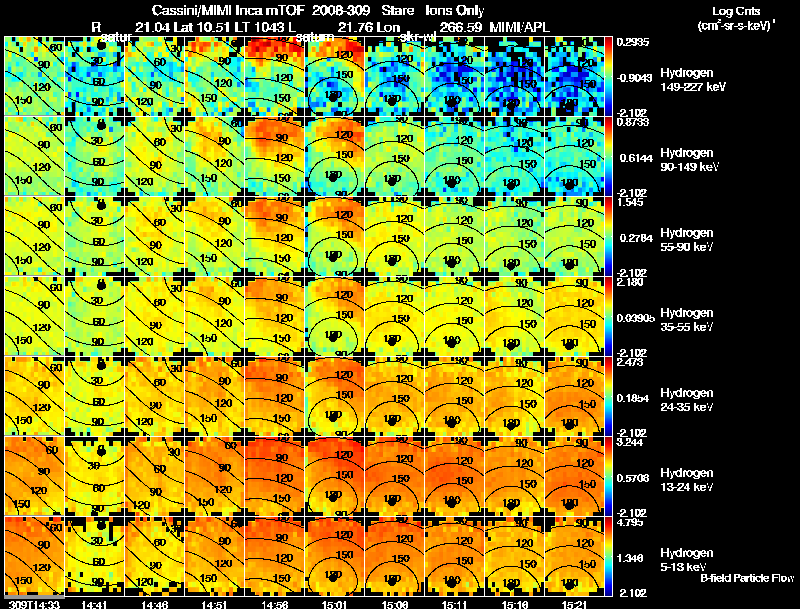Click the time label '309T14:33' on the bottom axis

[x=34, y=605]
